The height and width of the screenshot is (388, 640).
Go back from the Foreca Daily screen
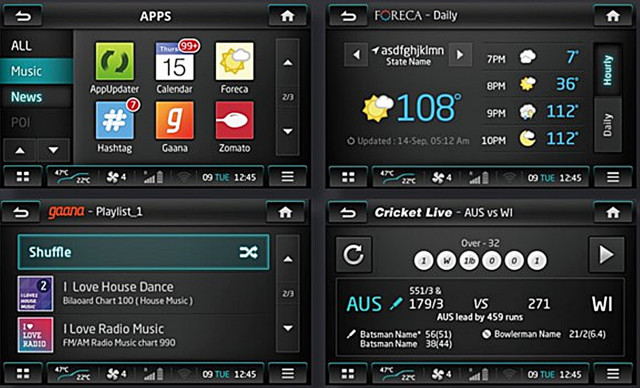[x=348, y=16]
